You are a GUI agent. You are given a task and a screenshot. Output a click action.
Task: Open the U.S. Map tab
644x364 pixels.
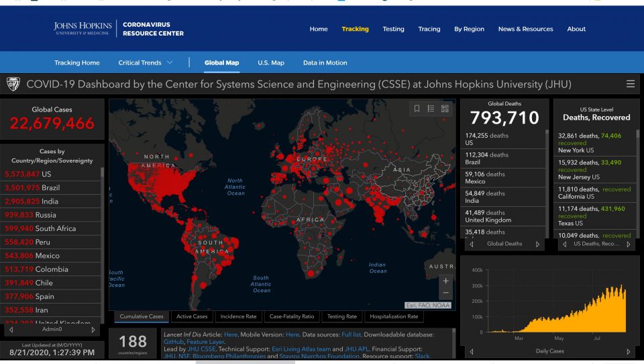tap(270, 62)
